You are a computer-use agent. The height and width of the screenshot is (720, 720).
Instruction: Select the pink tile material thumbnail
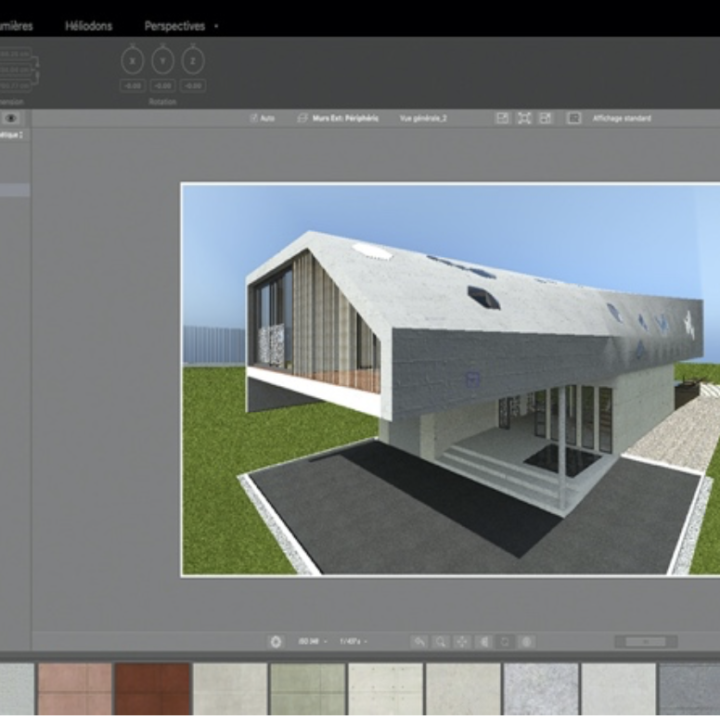(x=74, y=689)
